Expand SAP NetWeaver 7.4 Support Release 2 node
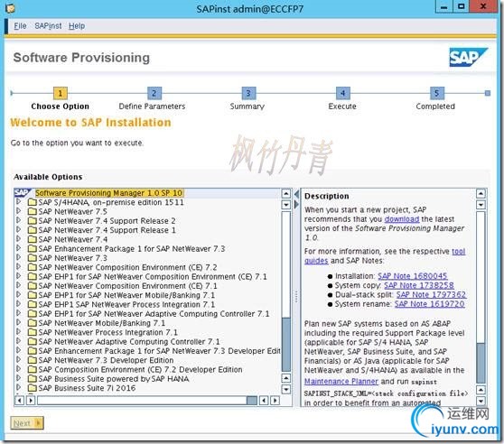 point(18,220)
